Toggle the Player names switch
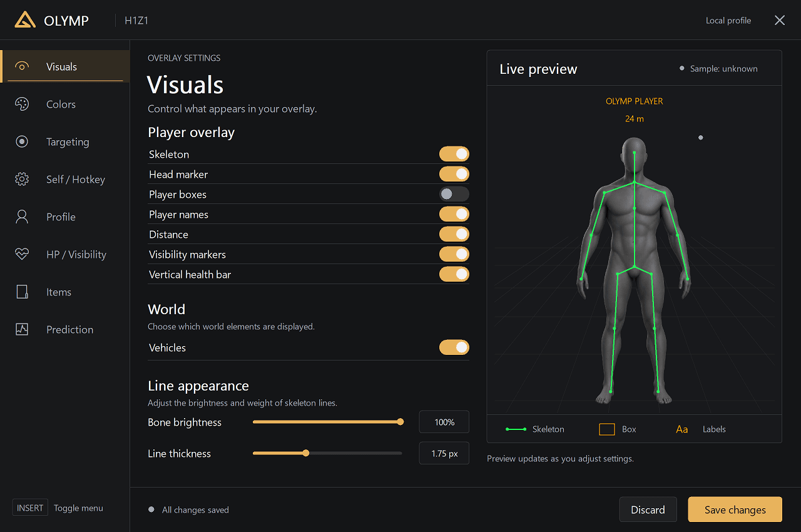801x532 pixels. point(454,214)
